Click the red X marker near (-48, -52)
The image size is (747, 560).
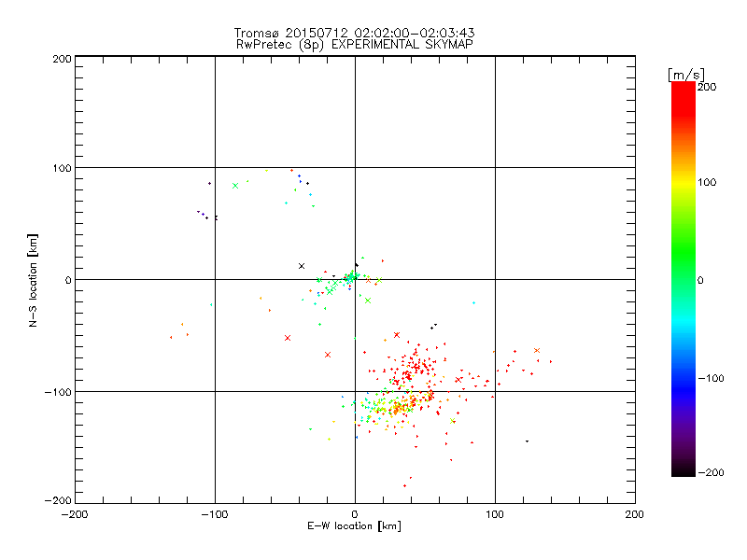pyautogui.click(x=288, y=338)
